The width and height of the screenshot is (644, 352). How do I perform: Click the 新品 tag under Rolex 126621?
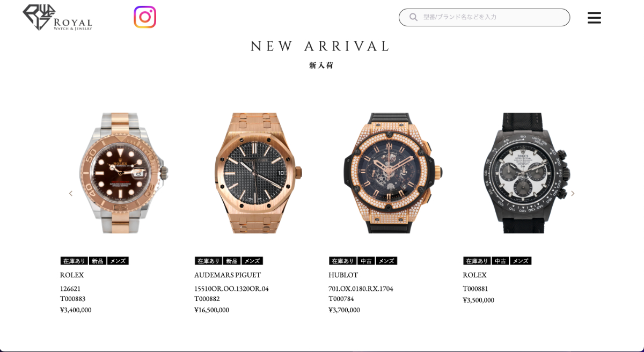(98, 261)
